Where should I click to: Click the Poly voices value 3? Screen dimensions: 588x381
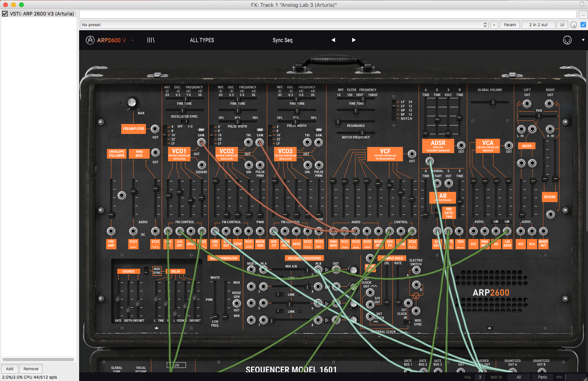480,377
